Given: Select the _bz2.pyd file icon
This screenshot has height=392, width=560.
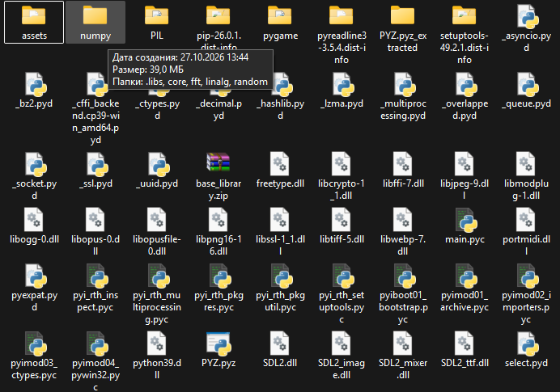Looking at the screenshot, I should pyautogui.click(x=35, y=85).
